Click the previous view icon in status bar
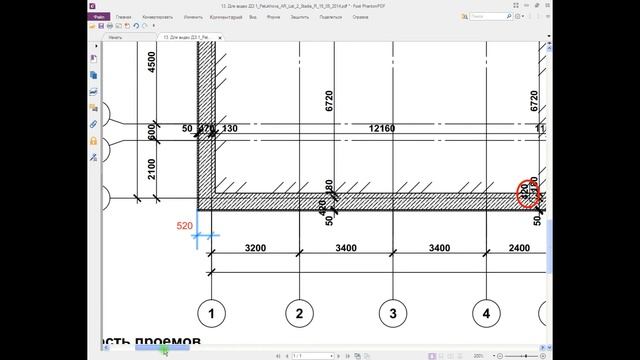The height and width of the screenshot is (360, 640). click(x=358, y=356)
